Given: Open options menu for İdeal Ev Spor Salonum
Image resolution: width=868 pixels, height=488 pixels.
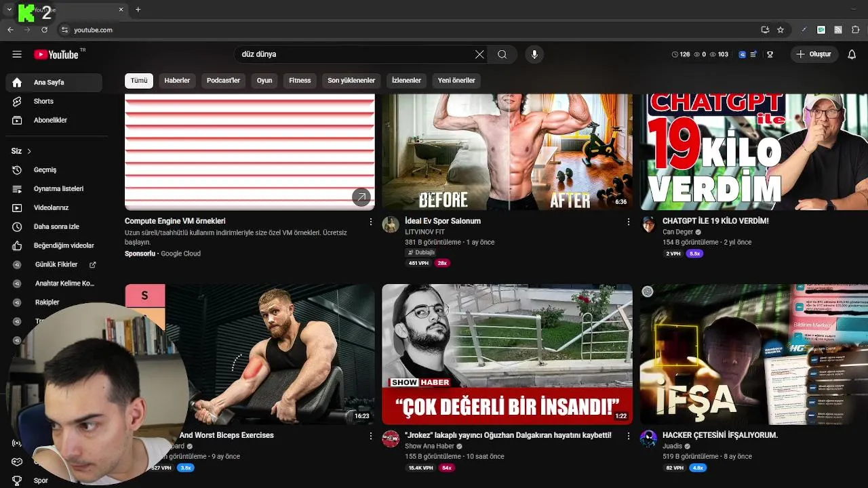Looking at the screenshot, I should 628,222.
